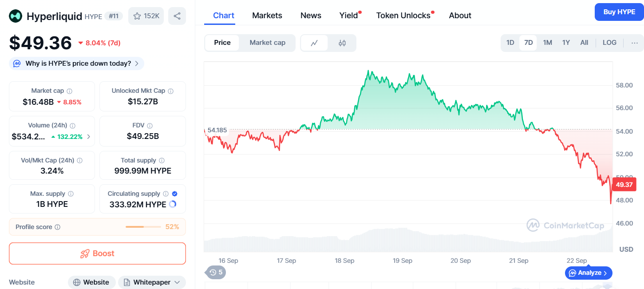The image size is (644, 289).
Task: Add HYPE to watchlist star button
Action: [x=146, y=16]
